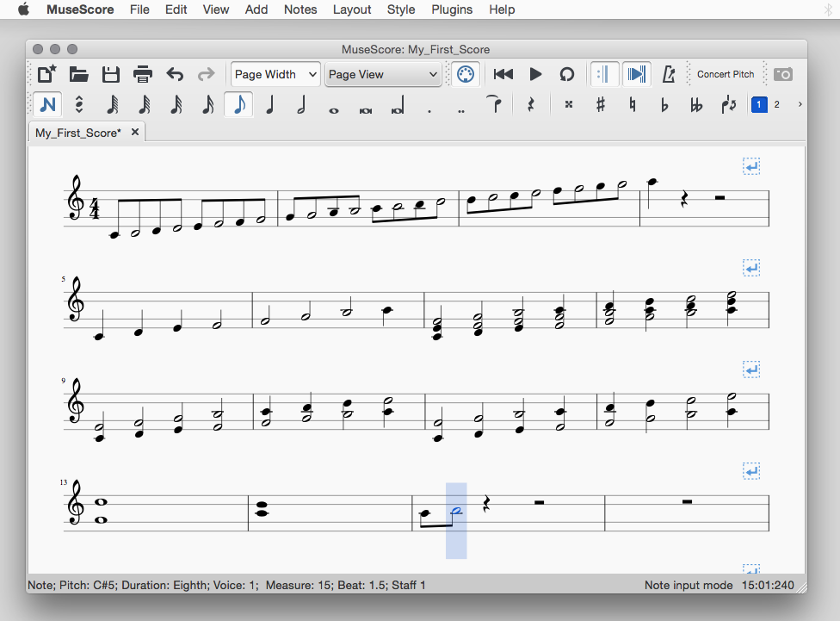Toggle the metronome icon
This screenshot has height=621, width=840.
pos(669,74)
